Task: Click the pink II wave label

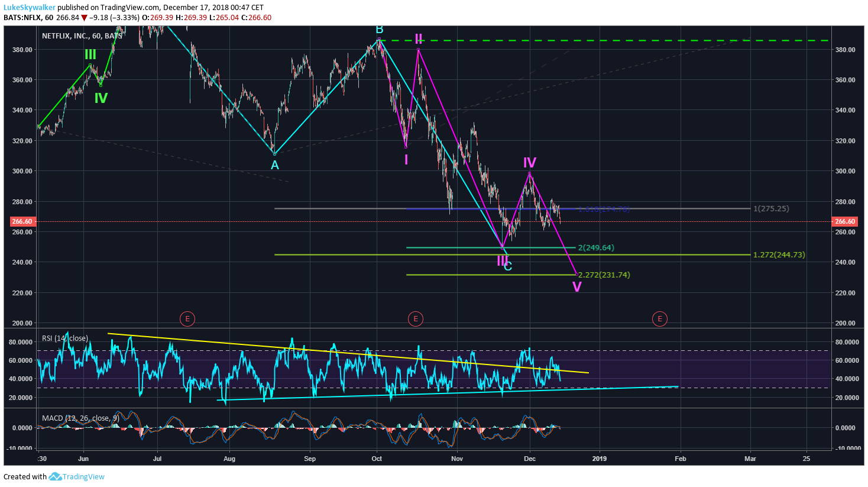Action: [x=419, y=39]
